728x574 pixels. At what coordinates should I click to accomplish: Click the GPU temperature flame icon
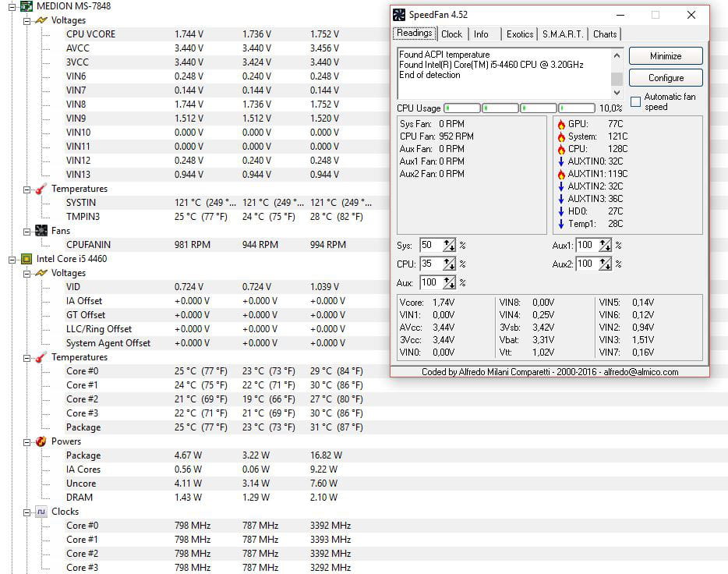(x=560, y=124)
